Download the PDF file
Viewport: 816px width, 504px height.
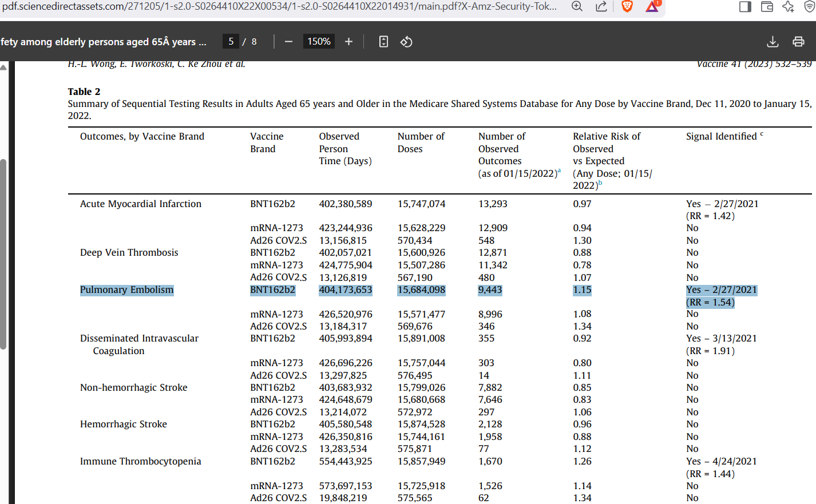[x=773, y=42]
